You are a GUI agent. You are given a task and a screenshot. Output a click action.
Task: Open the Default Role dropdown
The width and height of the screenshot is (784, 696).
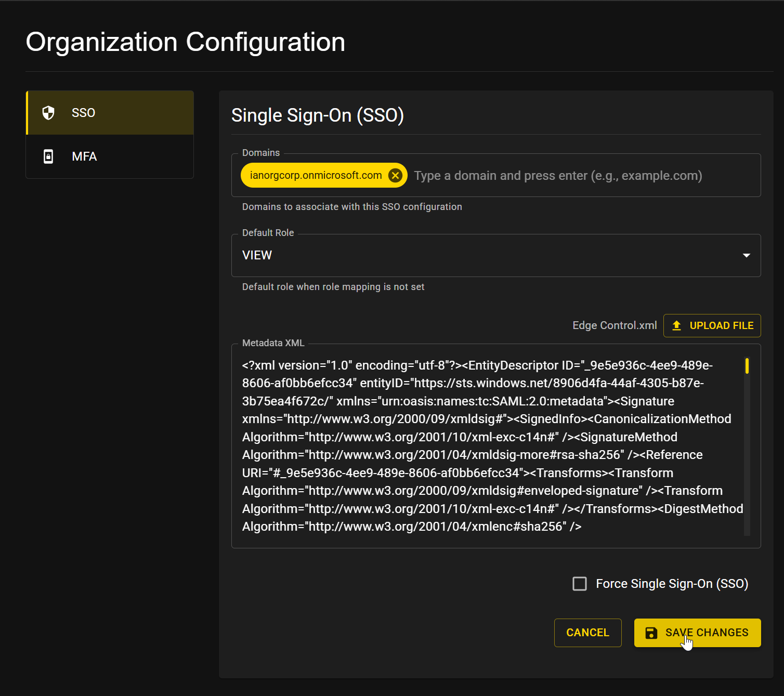click(496, 255)
